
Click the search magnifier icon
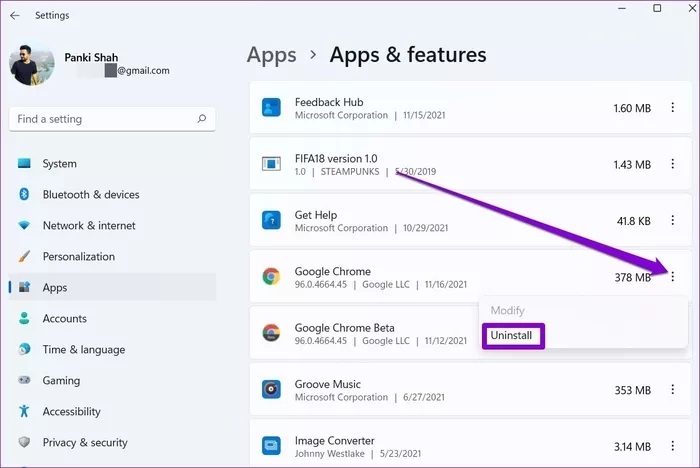tap(202, 119)
